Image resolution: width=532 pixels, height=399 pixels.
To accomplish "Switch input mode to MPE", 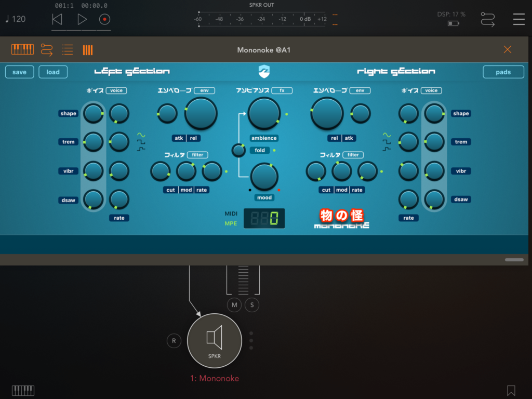I will (x=231, y=223).
